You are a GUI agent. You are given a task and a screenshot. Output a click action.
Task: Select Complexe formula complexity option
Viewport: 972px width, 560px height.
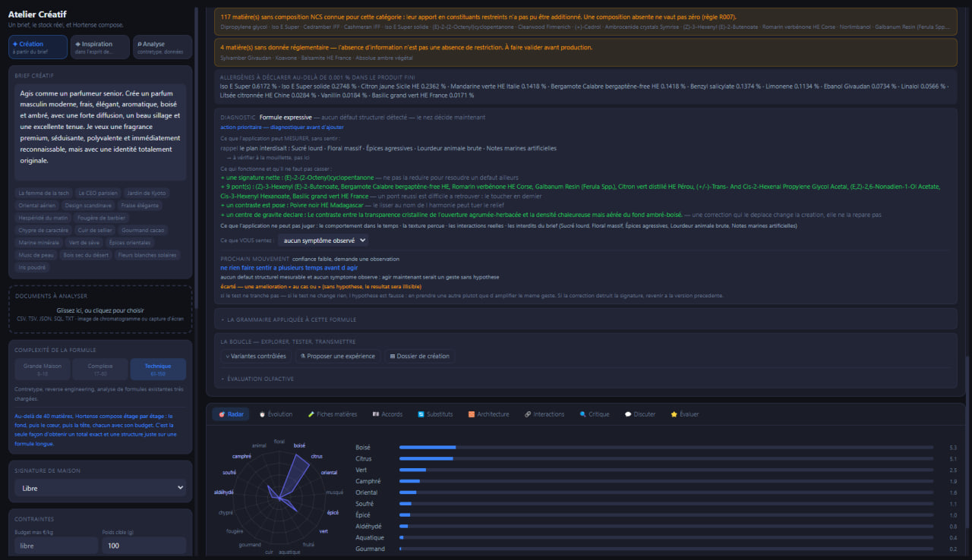[x=100, y=369]
